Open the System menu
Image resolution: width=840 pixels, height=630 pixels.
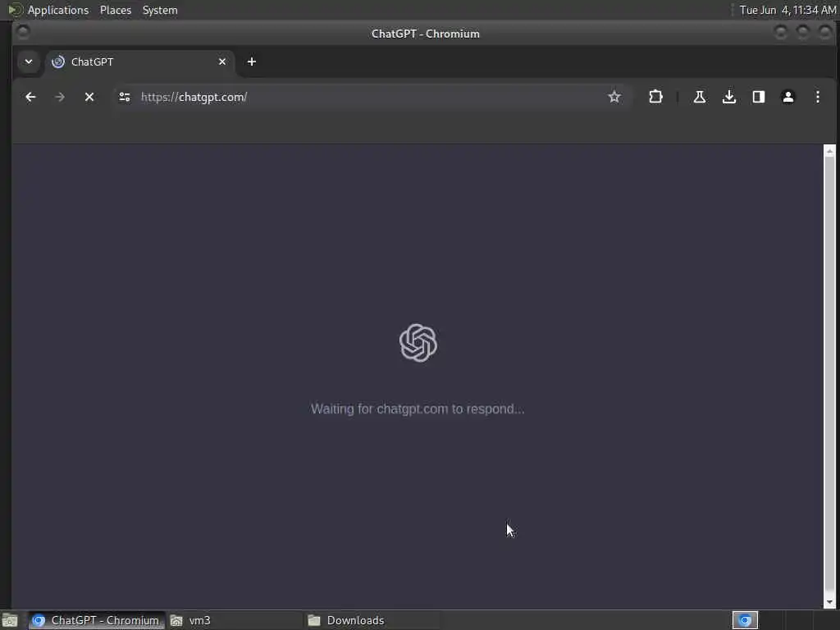160,10
